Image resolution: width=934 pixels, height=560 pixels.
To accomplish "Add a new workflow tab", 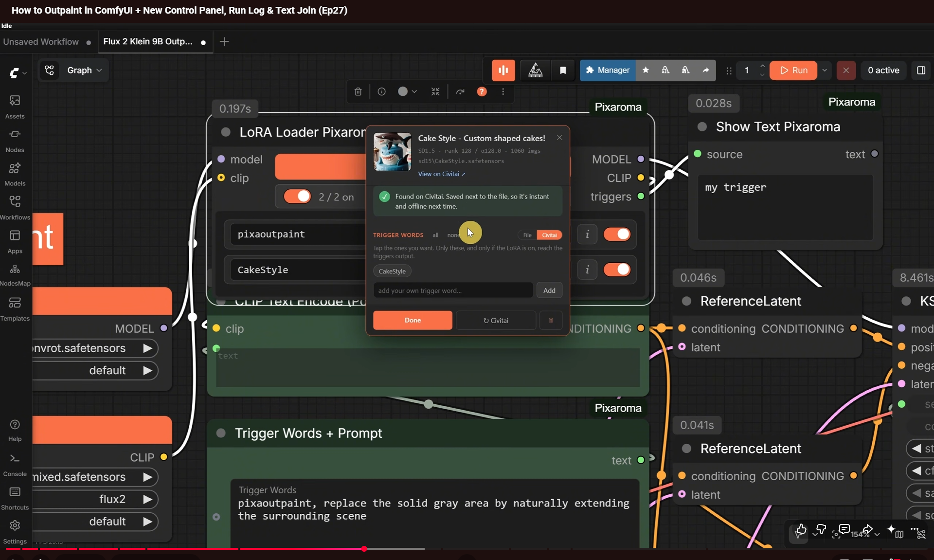I will tap(224, 42).
